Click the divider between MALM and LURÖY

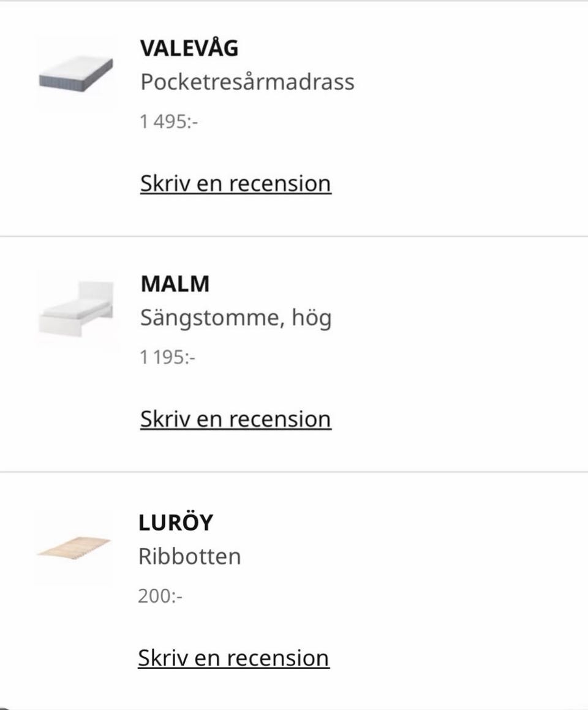(294, 472)
